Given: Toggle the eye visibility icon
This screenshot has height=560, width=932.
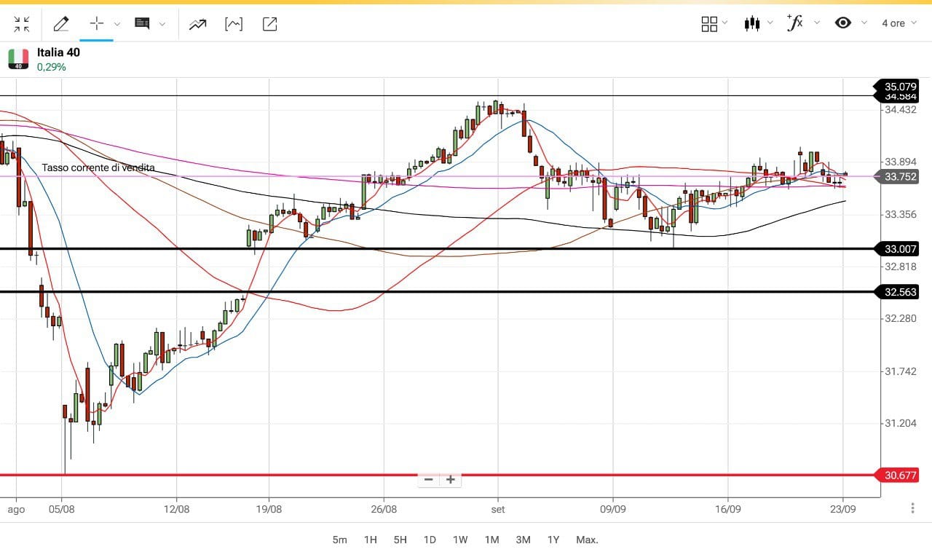Looking at the screenshot, I should (843, 23).
